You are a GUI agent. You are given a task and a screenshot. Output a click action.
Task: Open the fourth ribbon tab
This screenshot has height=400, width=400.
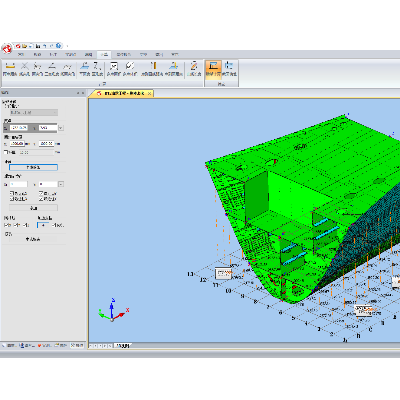coord(71,54)
